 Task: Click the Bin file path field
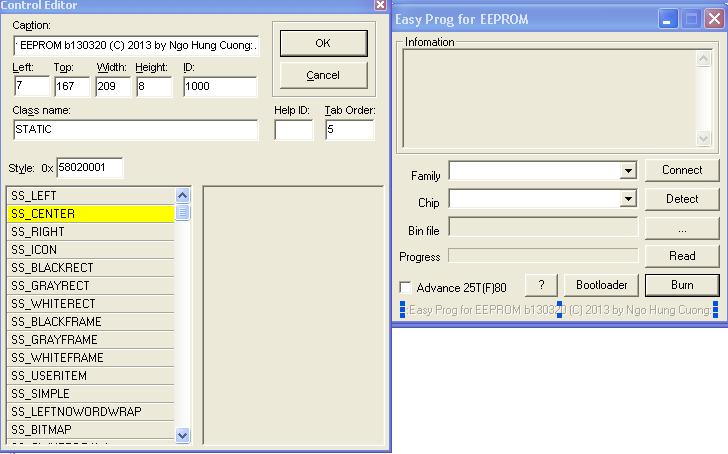tap(543, 228)
